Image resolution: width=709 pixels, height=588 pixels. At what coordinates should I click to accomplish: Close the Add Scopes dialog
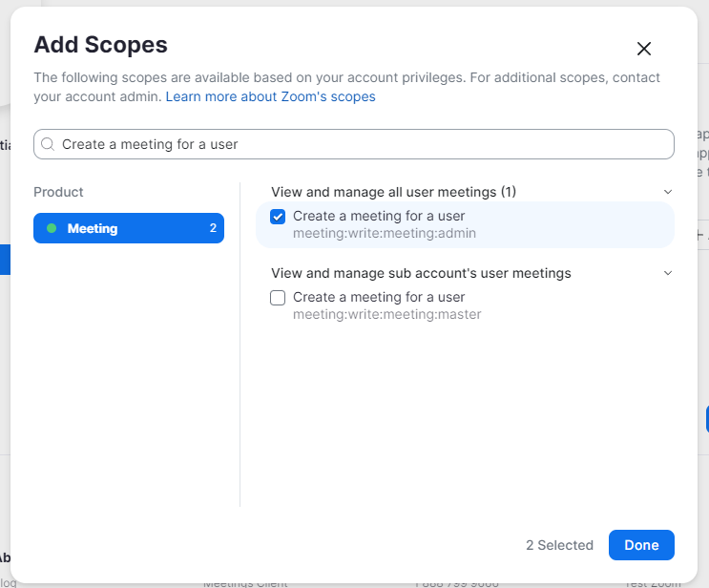644,49
